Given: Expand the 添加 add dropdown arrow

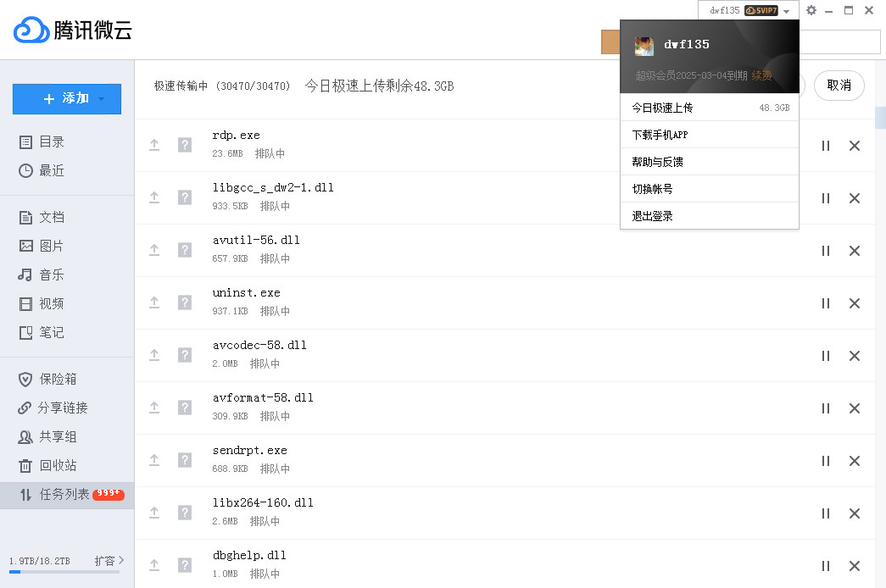Looking at the screenshot, I should coord(102,99).
